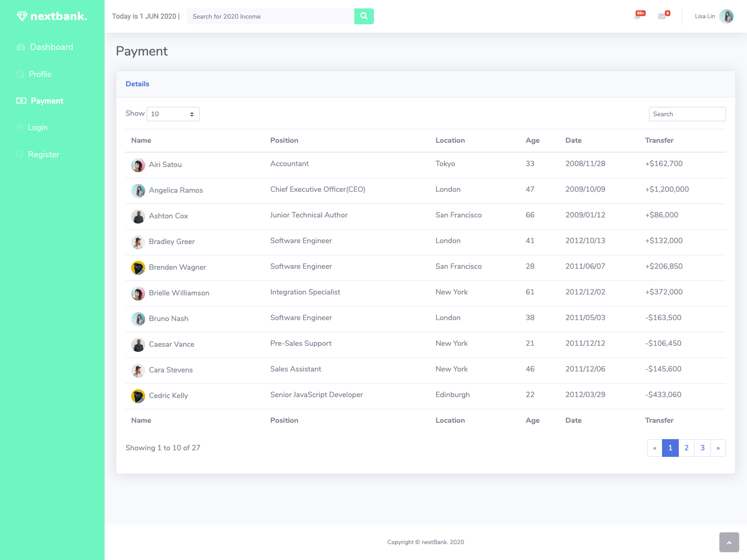The height and width of the screenshot is (560, 747).
Task: Click the Register icon in sidebar
Action: (20, 154)
